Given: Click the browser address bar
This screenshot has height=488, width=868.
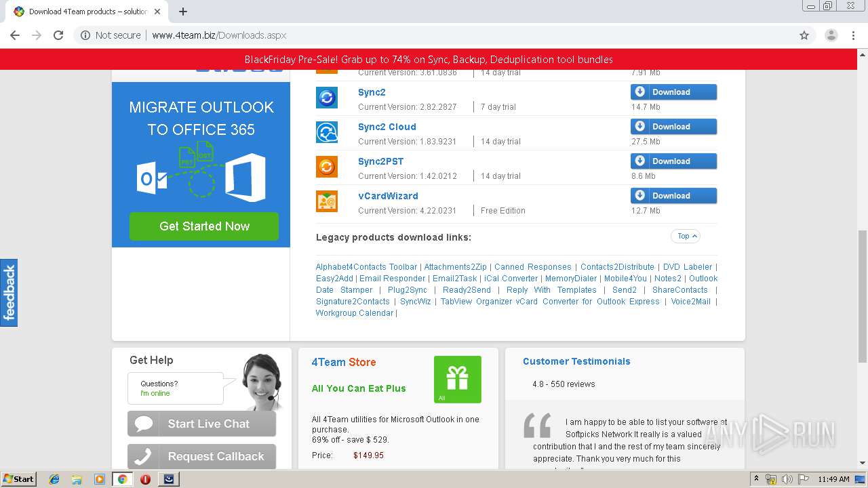Looking at the screenshot, I should [434, 35].
